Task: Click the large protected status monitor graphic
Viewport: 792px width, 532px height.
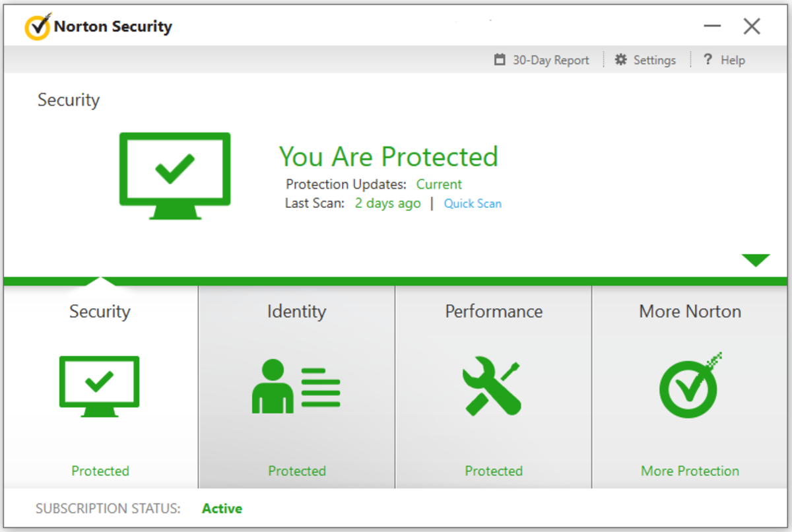Action: point(174,175)
